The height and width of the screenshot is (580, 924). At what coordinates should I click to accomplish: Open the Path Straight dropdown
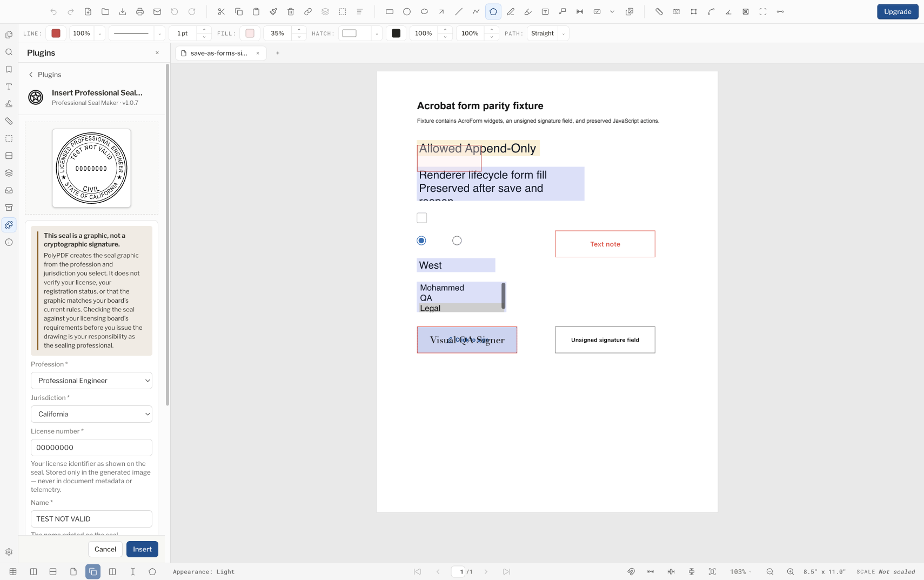[548, 34]
